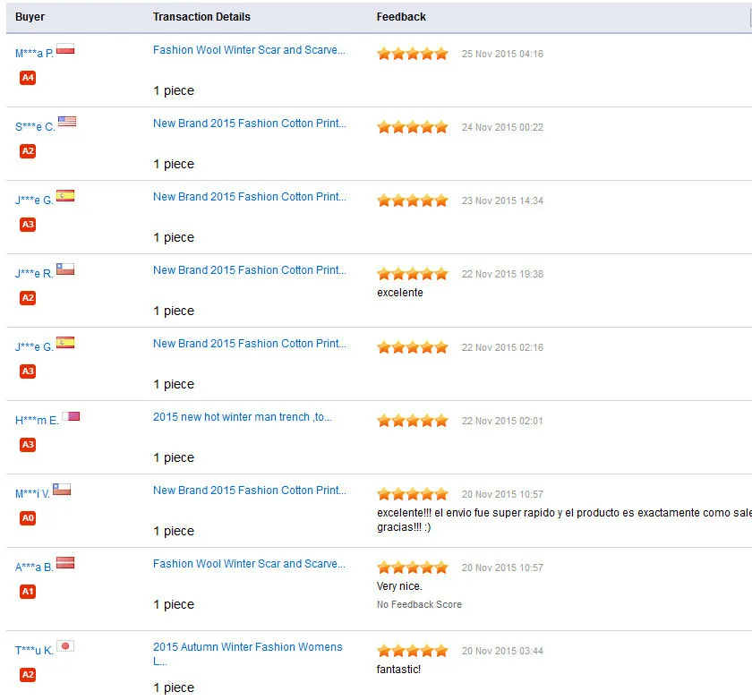Viewport: 752px width, 700px height.
Task: Click the A2 badge under T***u K.
Action: click(28, 675)
